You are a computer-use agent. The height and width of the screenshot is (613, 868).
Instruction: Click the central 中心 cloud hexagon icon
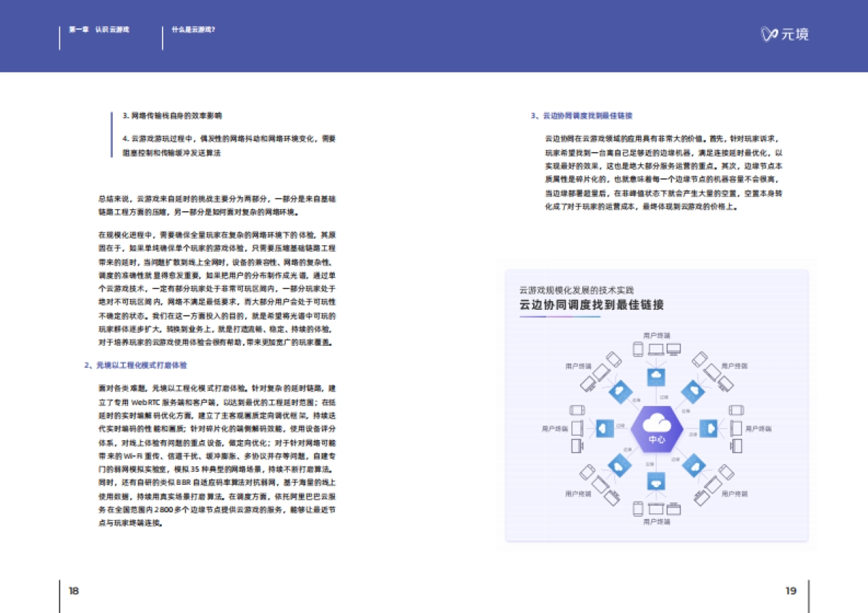click(x=657, y=428)
